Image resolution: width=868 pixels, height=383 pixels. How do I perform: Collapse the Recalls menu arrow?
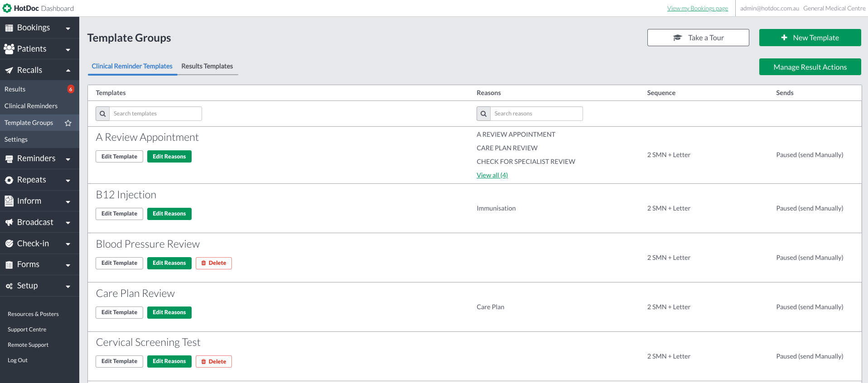coord(68,70)
